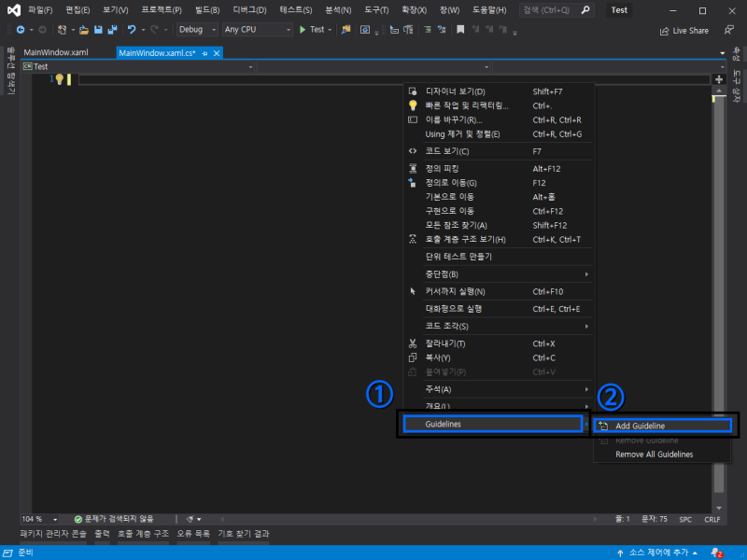
Task: Save current file with the disk icon
Action: (x=98, y=30)
